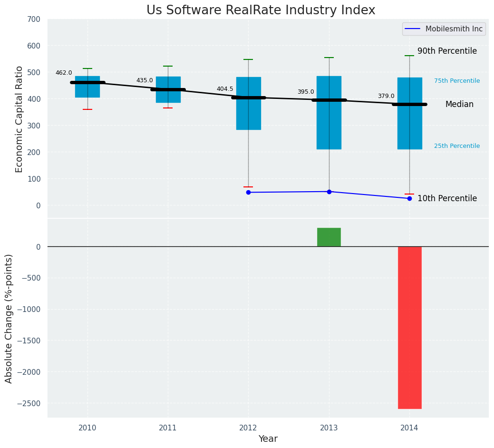Select the 2010 blue percentile box

click(87, 87)
